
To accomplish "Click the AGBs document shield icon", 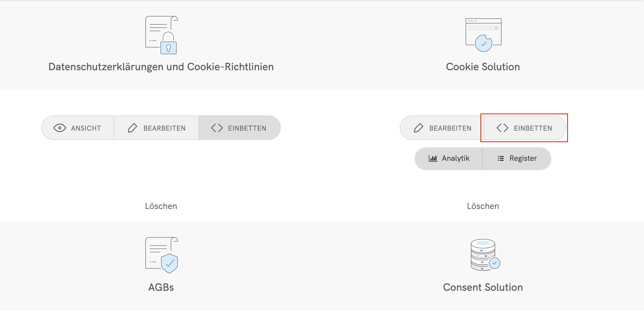I will [x=161, y=255].
